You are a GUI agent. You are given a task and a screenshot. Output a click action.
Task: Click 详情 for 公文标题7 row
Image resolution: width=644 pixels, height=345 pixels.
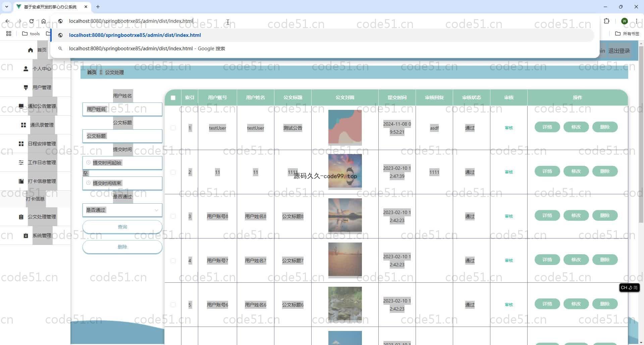pyautogui.click(x=547, y=260)
